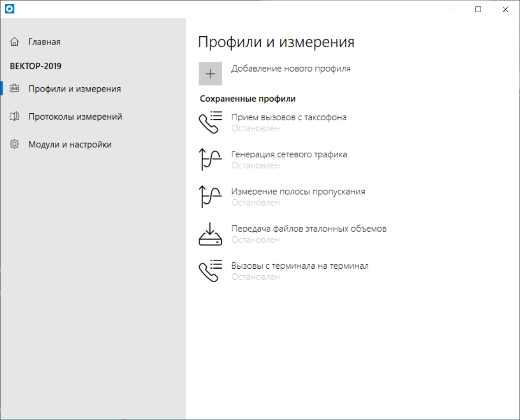
Task: Select the Измерение полосы пропускания profile
Action: pyautogui.click(x=298, y=192)
